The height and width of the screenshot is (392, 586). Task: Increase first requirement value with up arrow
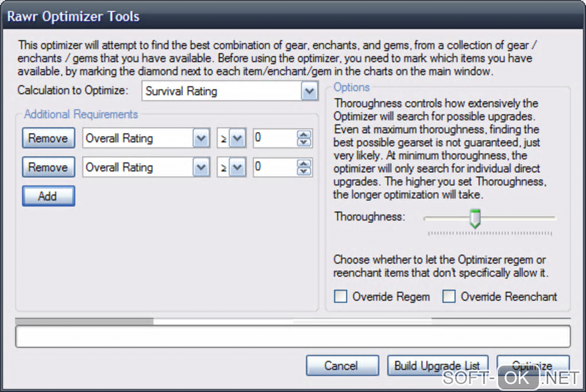tap(304, 135)
